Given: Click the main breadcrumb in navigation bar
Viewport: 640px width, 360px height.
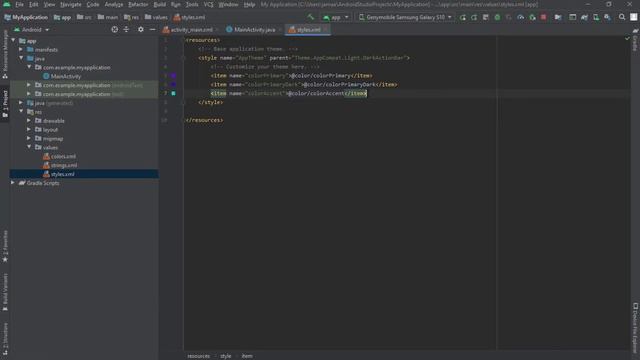Looking at the screenshot, I should click(x=108, y=18).
